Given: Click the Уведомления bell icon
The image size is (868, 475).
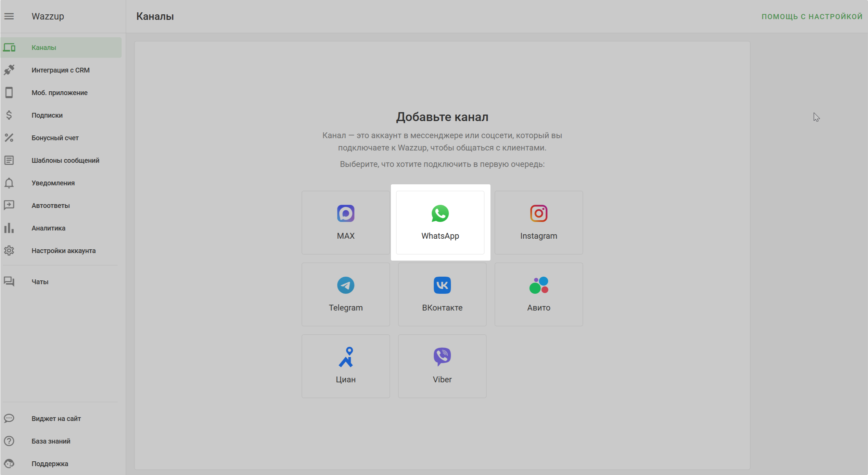Looking at the screenshot, I should [x=9, y=183].
